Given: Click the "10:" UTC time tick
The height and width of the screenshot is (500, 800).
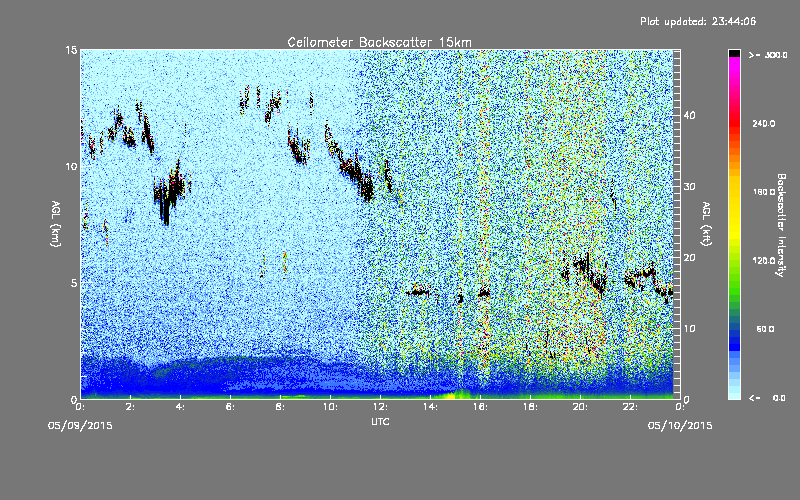Looking at the screenshot, I should click(x=331, y=407).
